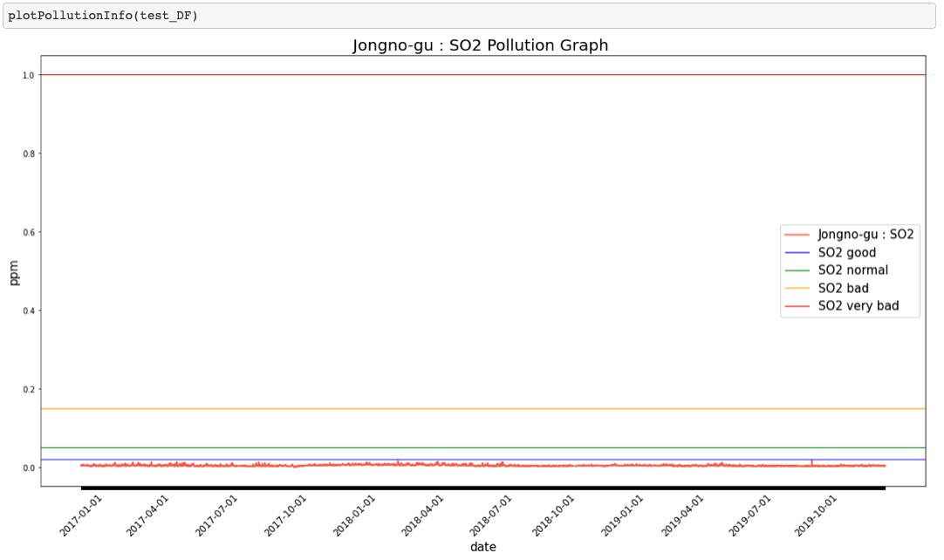Click the x-axis tick 2019-01-01
944x560 pixels.
coord(623,516)
